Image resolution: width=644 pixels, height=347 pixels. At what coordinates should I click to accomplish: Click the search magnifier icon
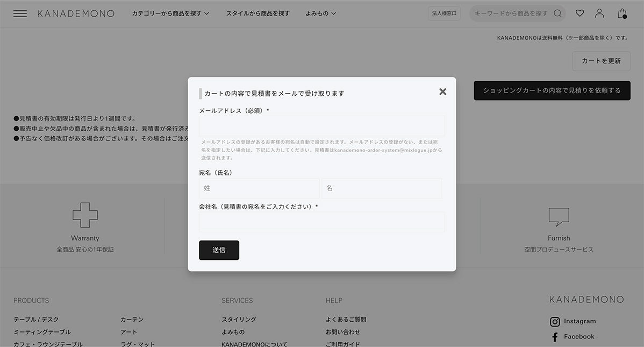(x=557, y=13)
